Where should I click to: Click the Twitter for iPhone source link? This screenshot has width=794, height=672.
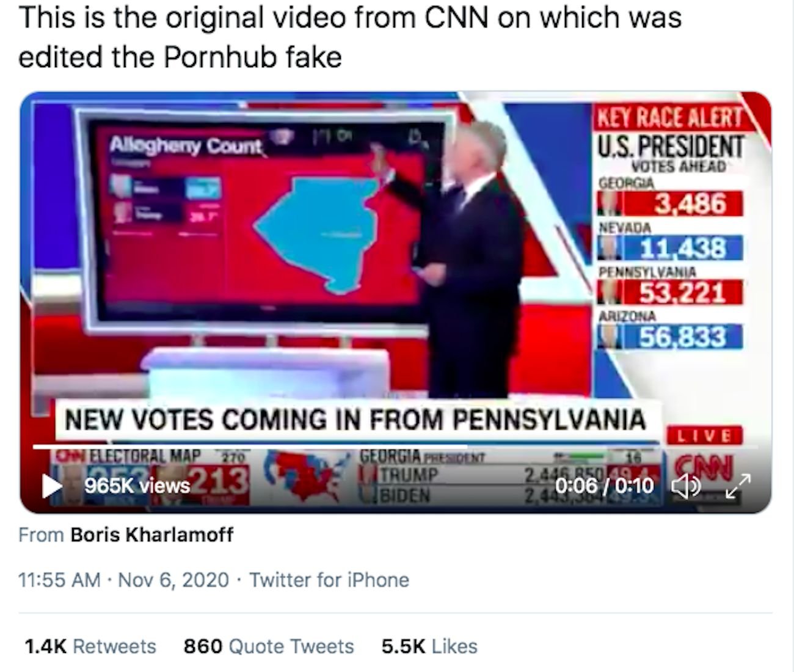tap(329, 580)
